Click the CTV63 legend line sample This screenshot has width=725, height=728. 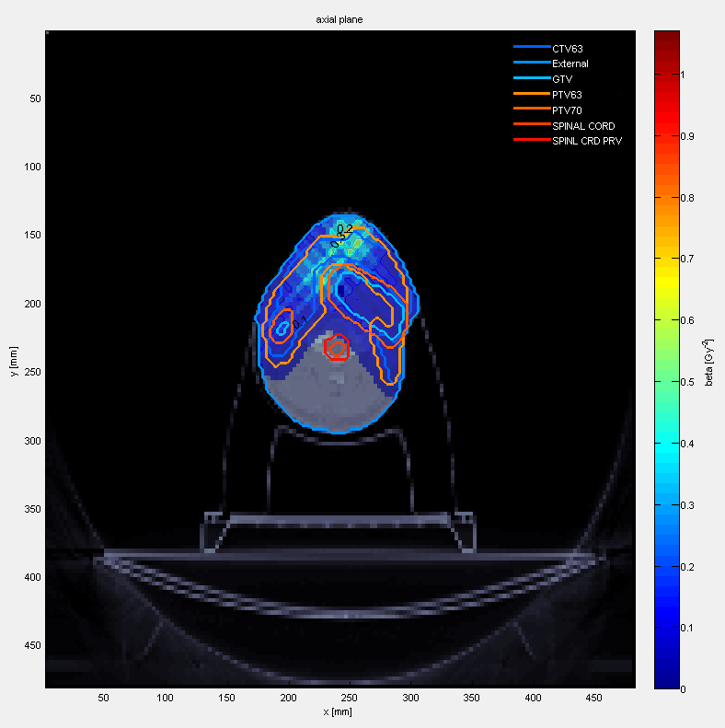[x=532, y=48]
